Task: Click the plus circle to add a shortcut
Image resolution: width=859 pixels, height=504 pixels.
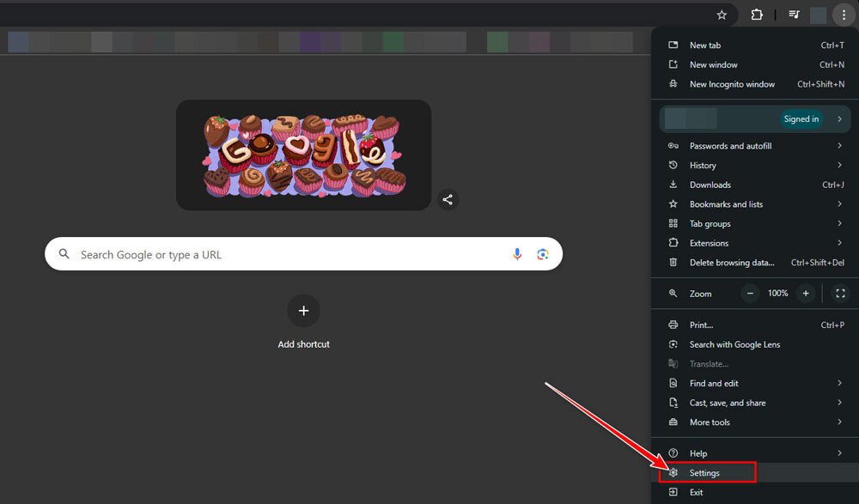Action: point(303,311)
